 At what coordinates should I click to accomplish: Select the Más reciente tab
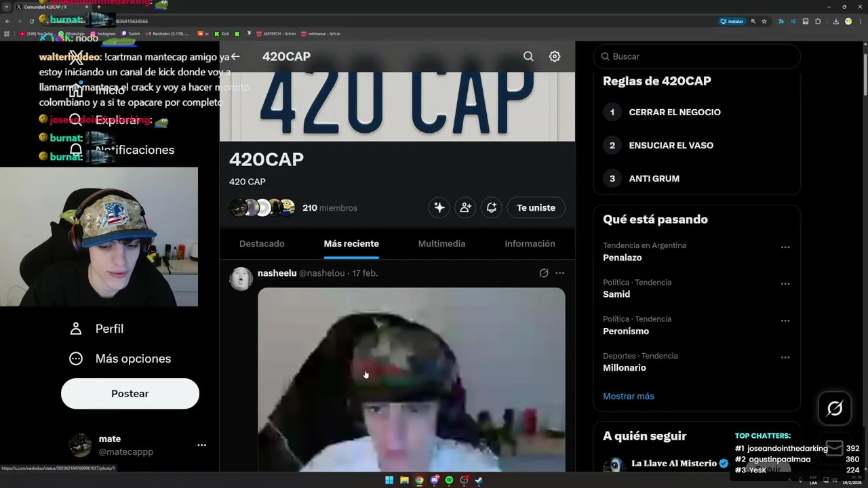click(351, 244)
